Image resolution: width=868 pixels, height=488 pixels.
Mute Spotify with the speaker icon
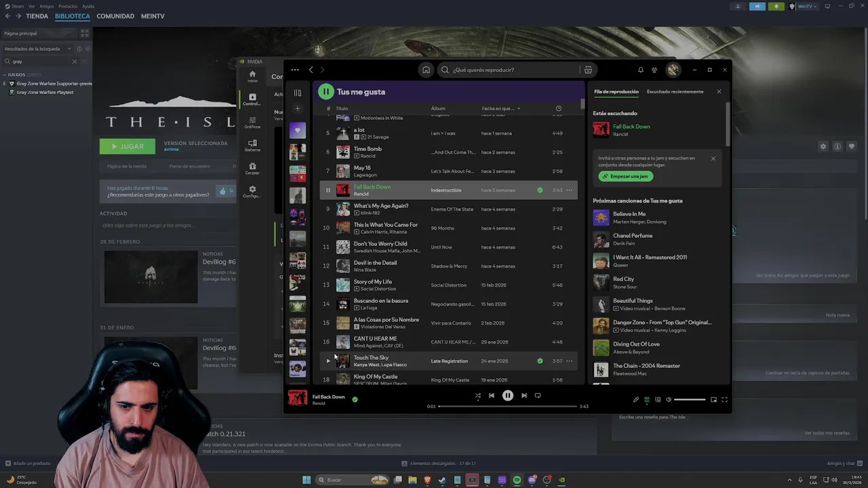pos(669,400)
